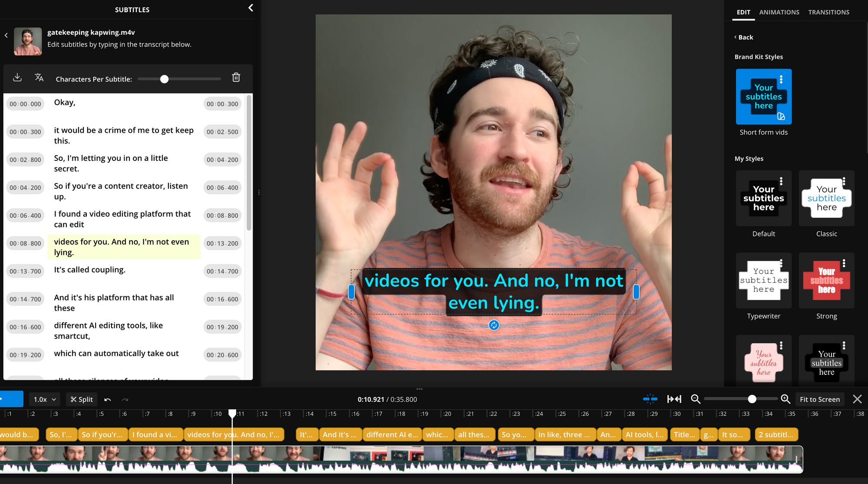Click the timeline zoom out magnifier

[695, 399]
